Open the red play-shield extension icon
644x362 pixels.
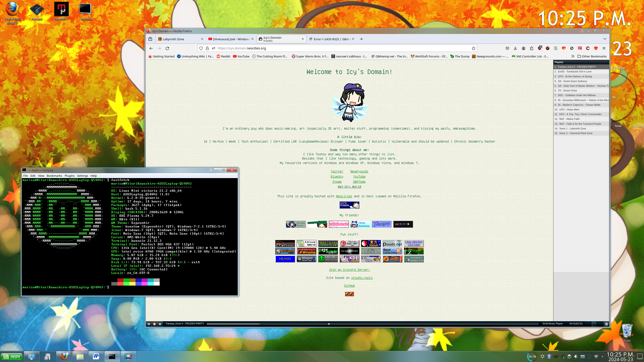596,48
